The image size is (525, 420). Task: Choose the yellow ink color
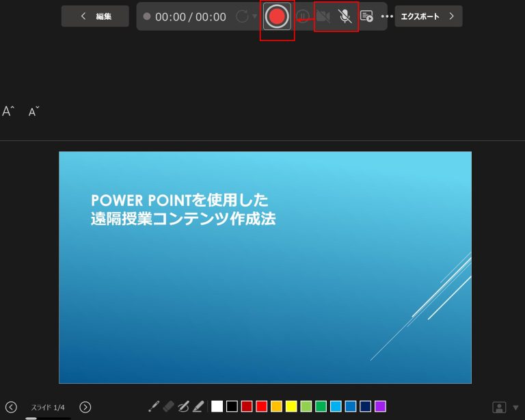coord(291,406)
